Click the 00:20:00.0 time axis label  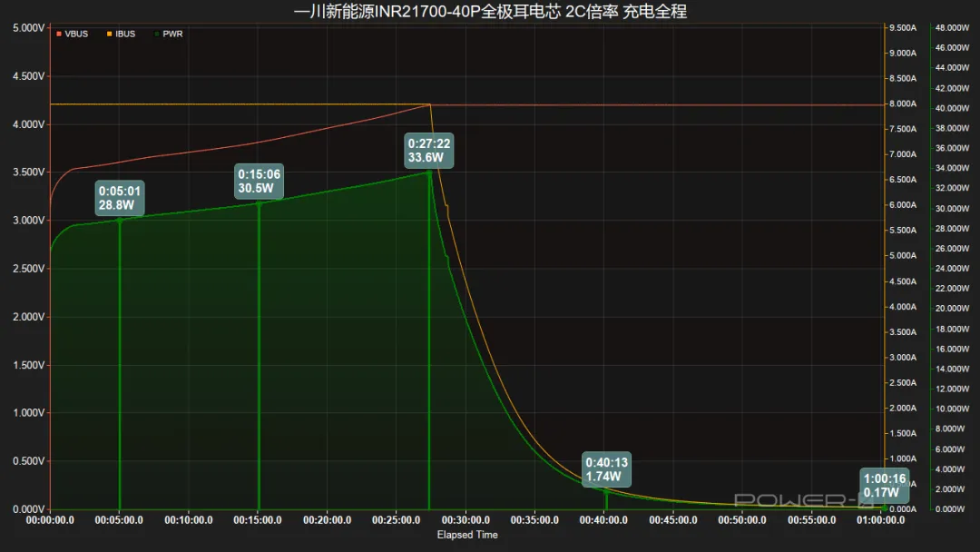click(x=328, y=520)
